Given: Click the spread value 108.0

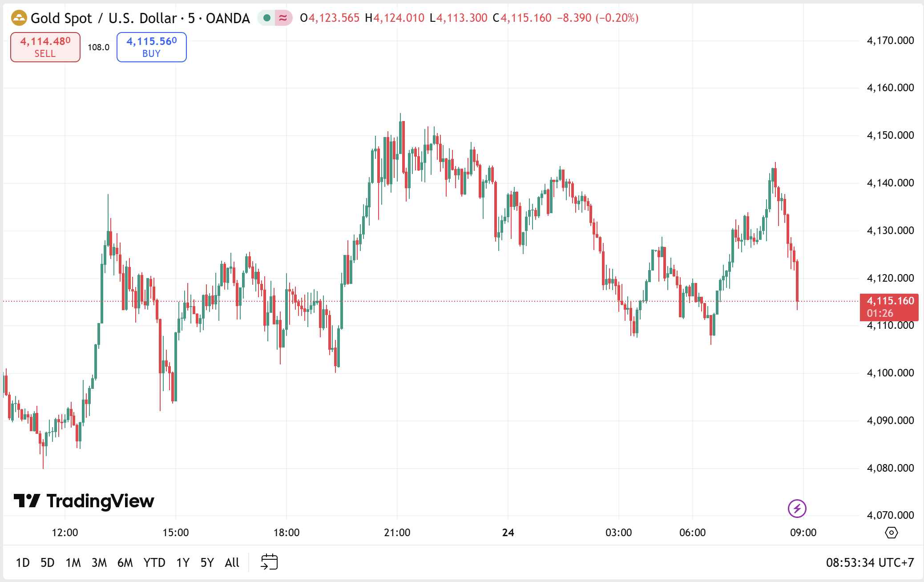Looking at the screenshot, I should click(x=98, y=47).
